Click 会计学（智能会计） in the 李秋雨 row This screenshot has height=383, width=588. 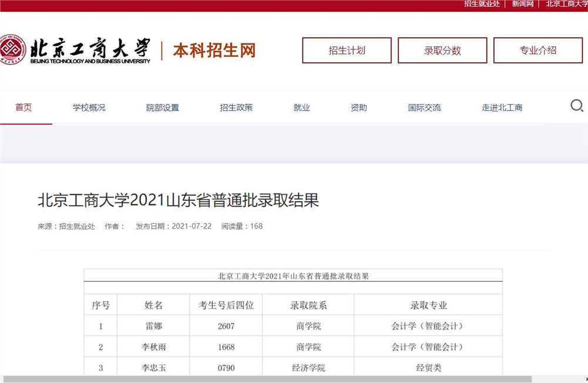(x=428, y=347)
